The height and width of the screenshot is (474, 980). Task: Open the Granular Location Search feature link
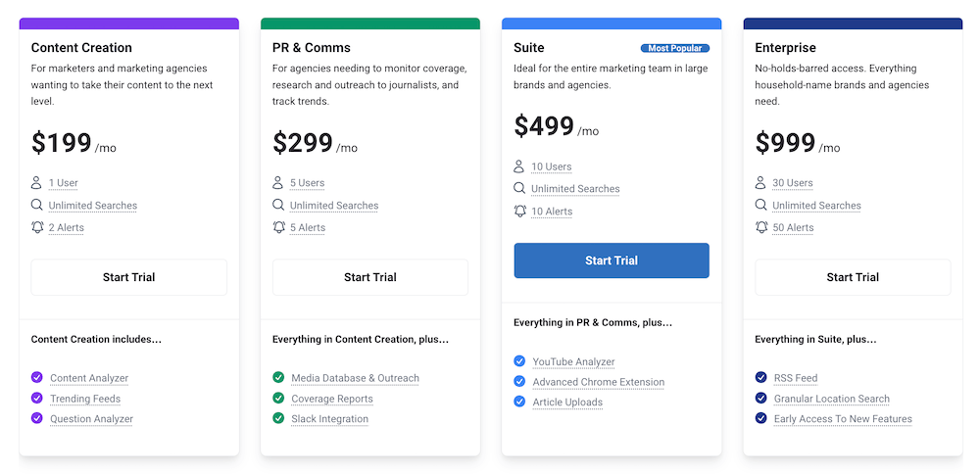coord(831,399)
